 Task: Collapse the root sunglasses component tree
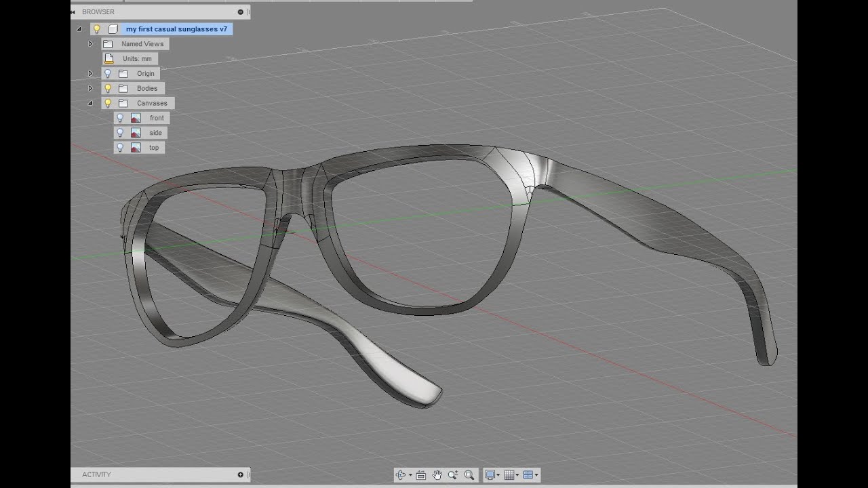coord(79,29)
